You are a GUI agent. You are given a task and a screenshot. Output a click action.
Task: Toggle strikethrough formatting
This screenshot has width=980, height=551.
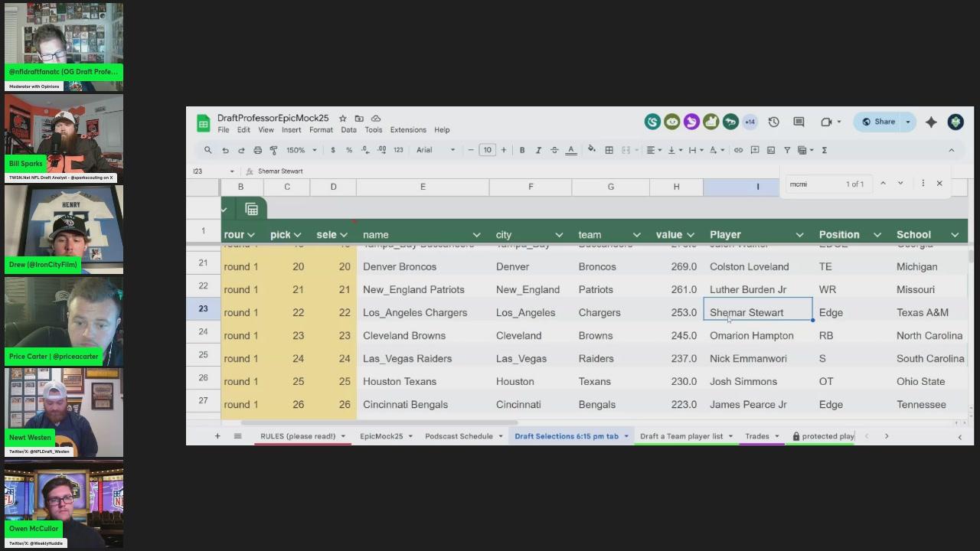(x=554, y=150)
